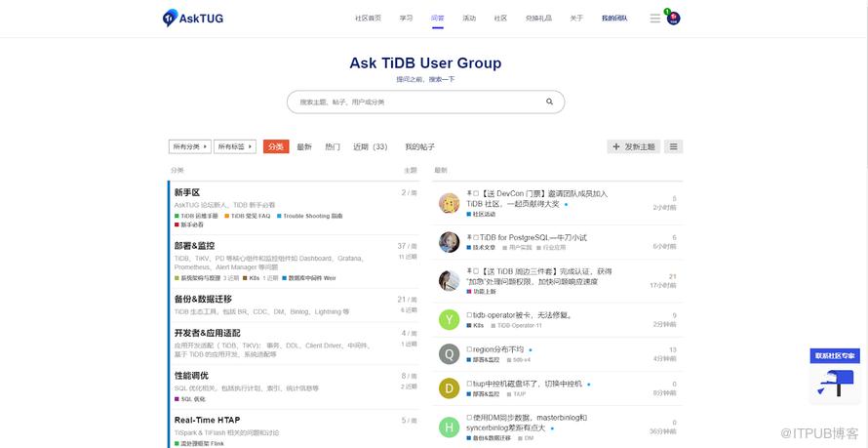Open the tidb-operator被卡 topic
Image resolution: width=868 pixels, height=448 pixels.
[522, 315]
